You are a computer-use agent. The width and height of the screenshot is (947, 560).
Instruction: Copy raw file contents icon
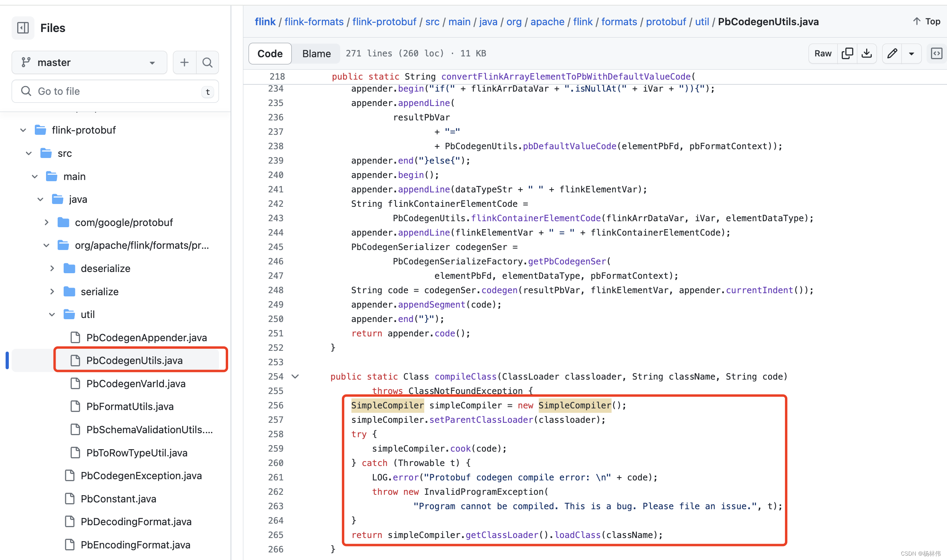point(847,53)
